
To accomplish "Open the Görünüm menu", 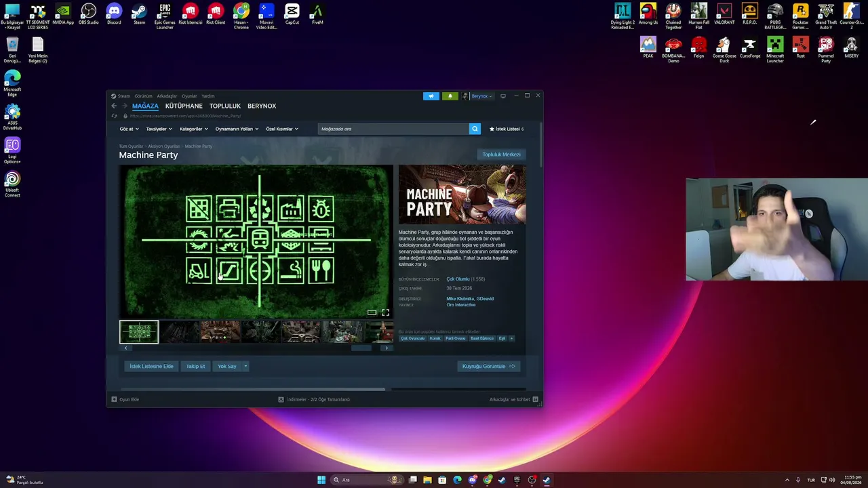I will pos(143,96).
